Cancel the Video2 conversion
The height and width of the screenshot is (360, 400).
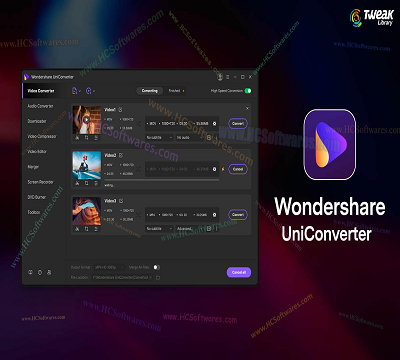tap(238, 169)
